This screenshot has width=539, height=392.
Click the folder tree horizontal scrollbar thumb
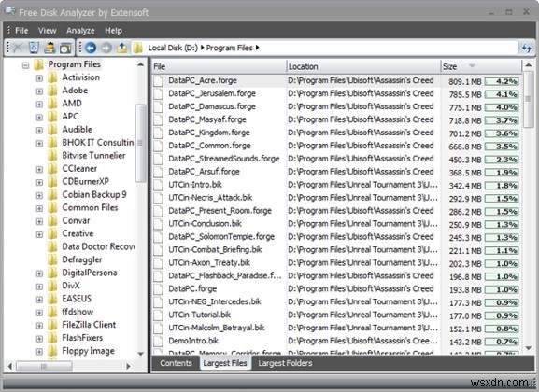[x=44, y=366]
